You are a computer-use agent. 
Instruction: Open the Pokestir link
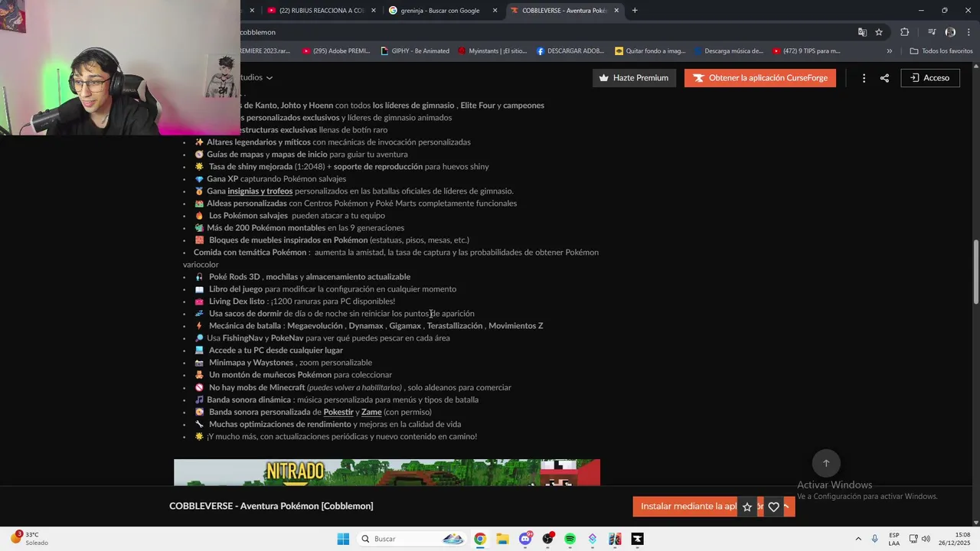338,412
